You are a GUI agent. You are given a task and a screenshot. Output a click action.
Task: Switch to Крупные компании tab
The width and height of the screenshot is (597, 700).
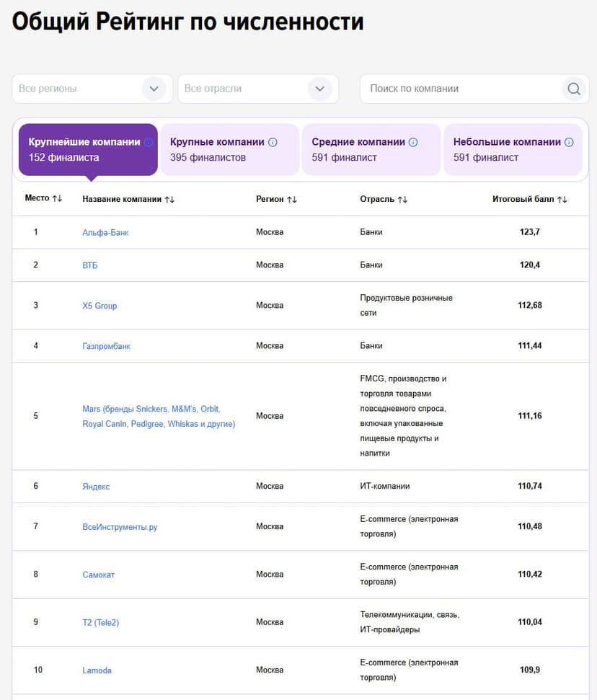pos(229,149)
